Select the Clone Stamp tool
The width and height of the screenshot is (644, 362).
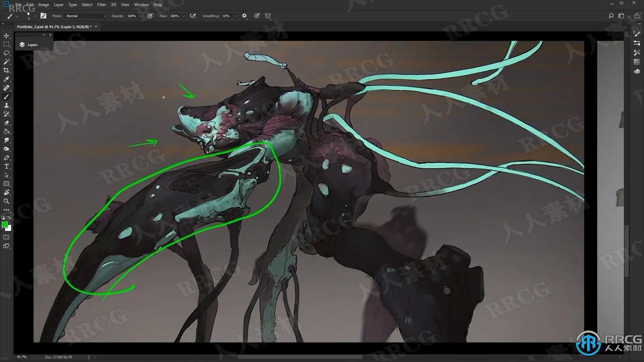(6, 105)
